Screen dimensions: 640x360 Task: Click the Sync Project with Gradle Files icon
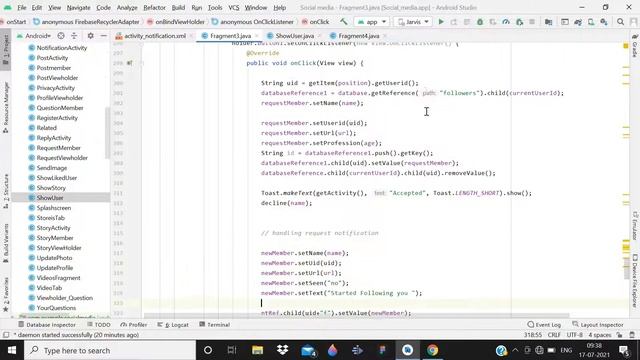[x=578, y=22]
